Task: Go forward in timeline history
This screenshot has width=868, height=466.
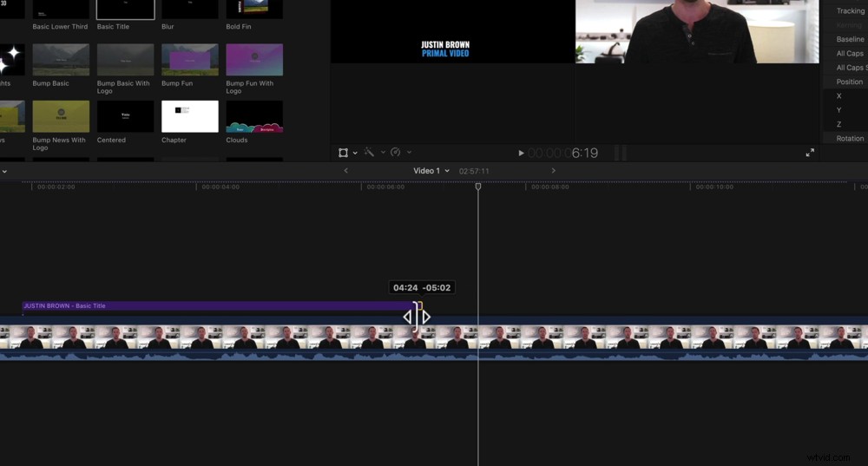Action: pyautogui.click(x=553, y=170)
